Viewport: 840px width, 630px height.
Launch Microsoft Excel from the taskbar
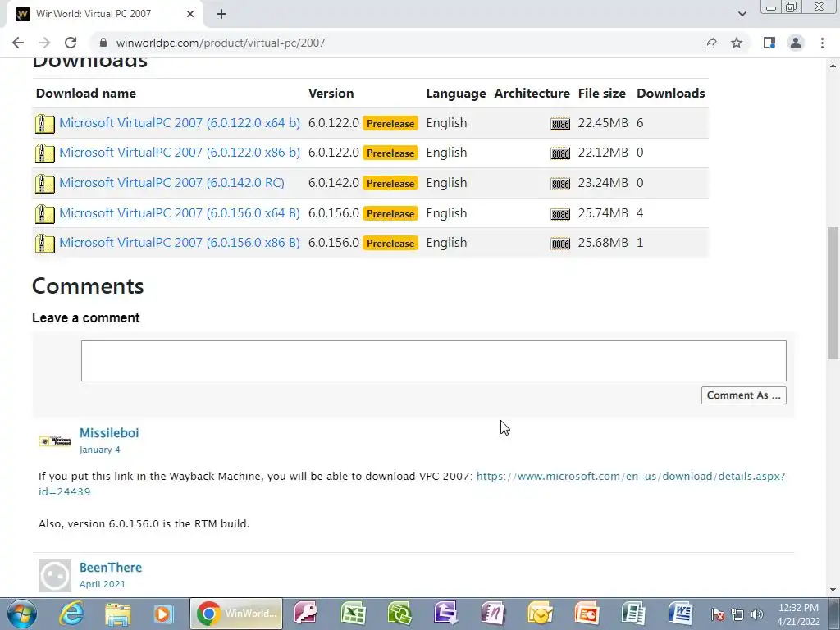click(x=353, y=614)
